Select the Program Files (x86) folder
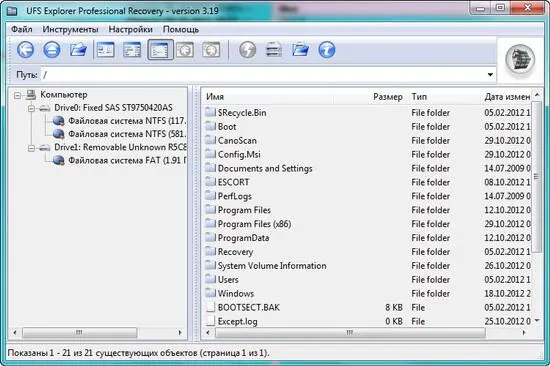This screenshot has height=366, width=550. pyautogui.click(x=254, y=224)
